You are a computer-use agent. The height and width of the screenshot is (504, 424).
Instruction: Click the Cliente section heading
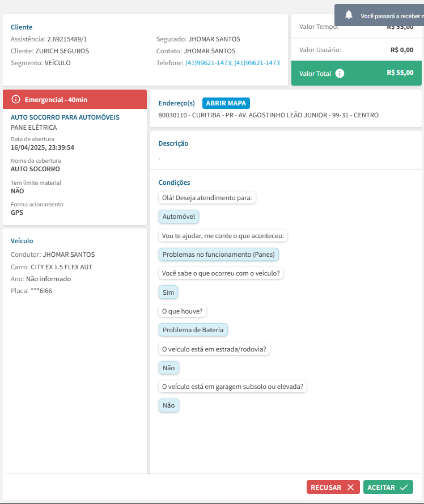22,27
